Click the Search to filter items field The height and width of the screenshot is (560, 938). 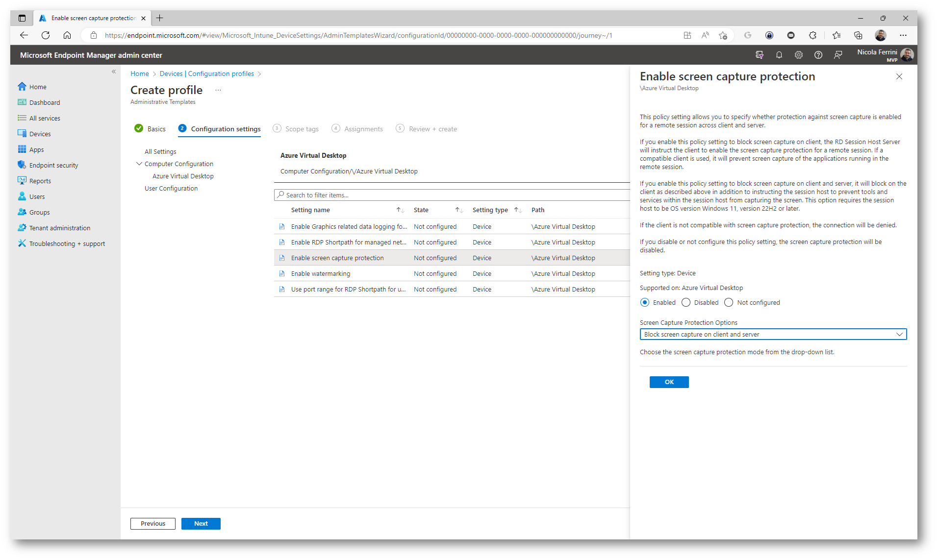pos(452,195)
